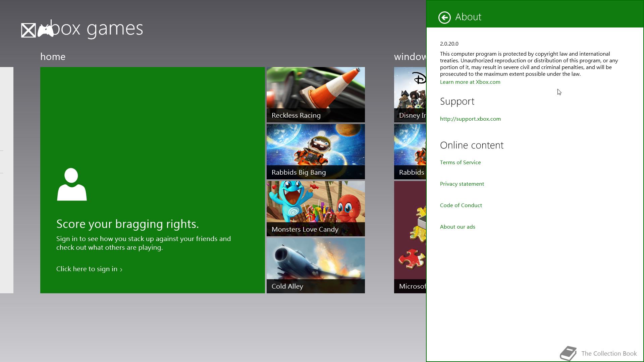Select the home section header
Screen dimensions: 644x362
pos(53,57)
